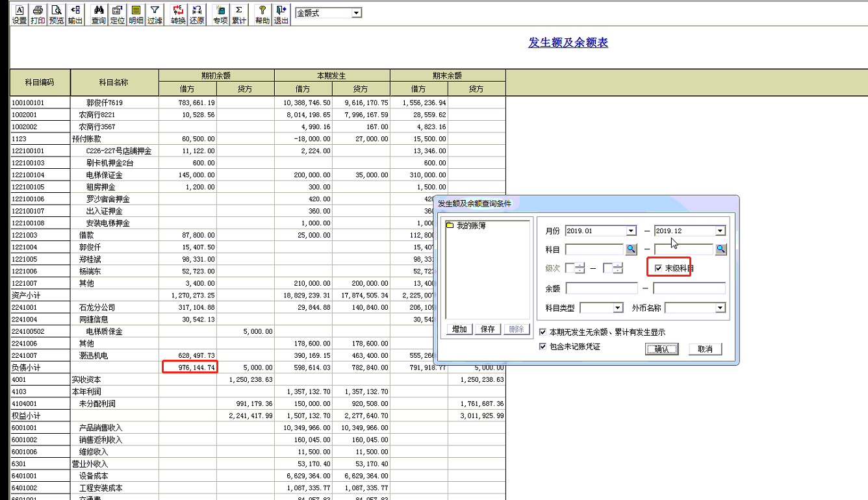Open the 设置 settings toolbar icon
Screen dimensions: 868x500
19,14
